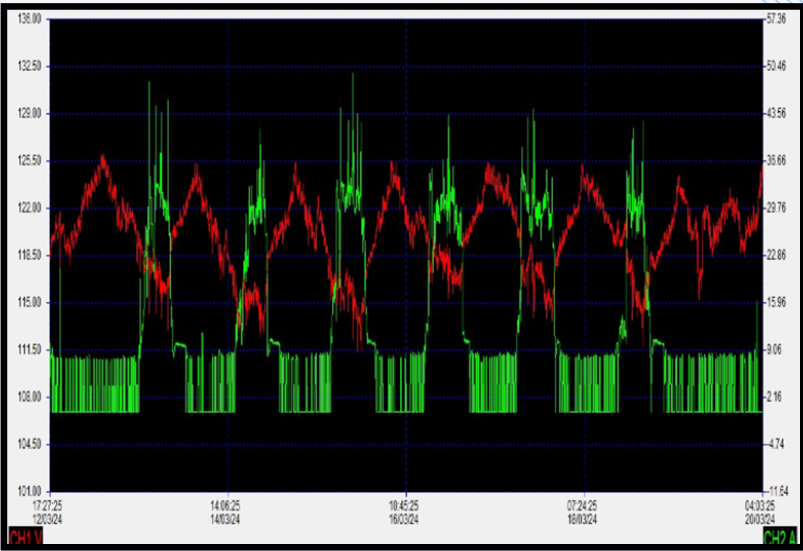Click the 101.00 left axis minimum
This screenshot has width=803, height=551.
31,491
